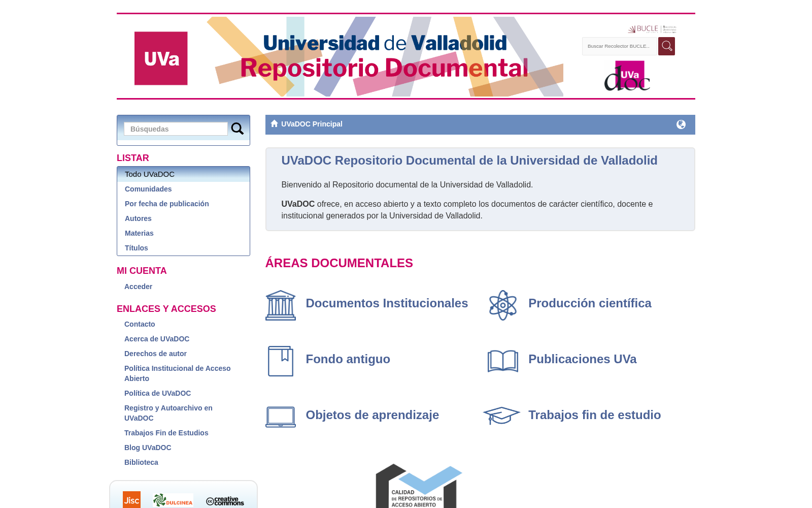Open the BUCLE logo link
Screen dimensions: 812x508
click(x=652, y=29)
